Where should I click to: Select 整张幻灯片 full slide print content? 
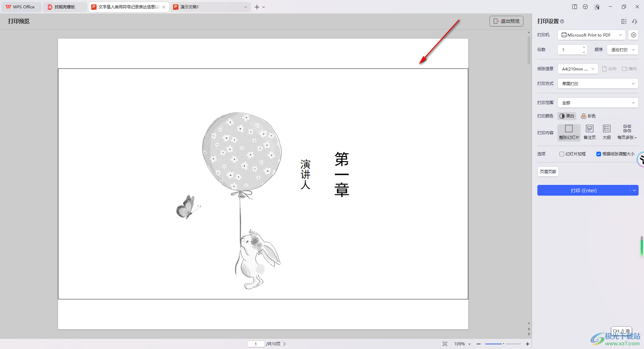coord(569,133)
